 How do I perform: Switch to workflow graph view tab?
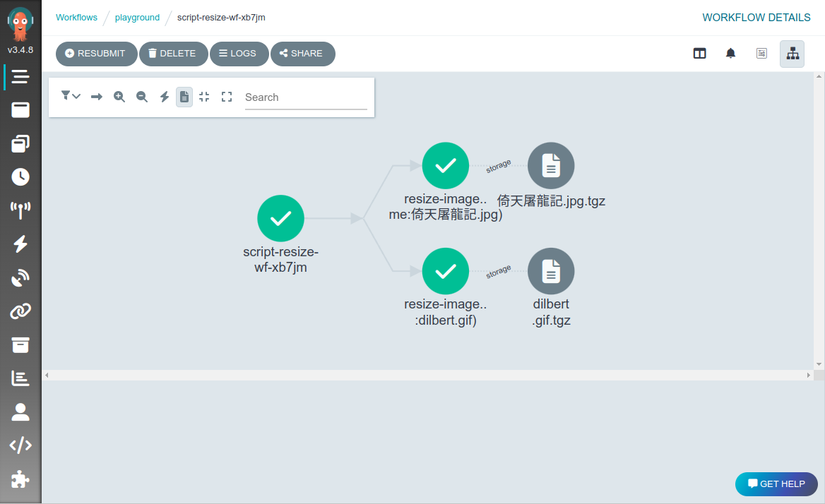[x=793, y=54]
